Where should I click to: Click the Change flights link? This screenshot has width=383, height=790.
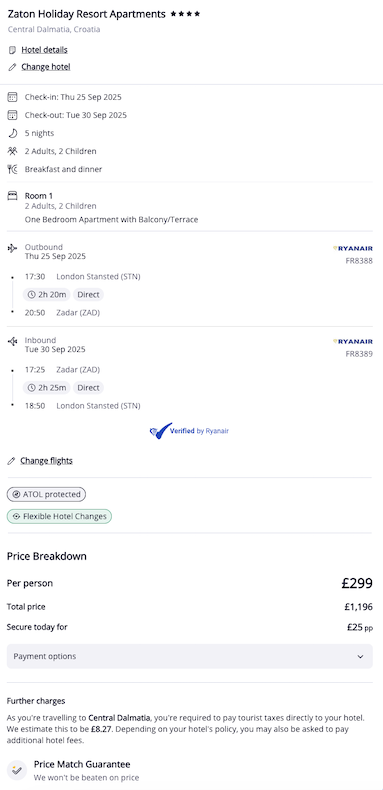(46, 460)
